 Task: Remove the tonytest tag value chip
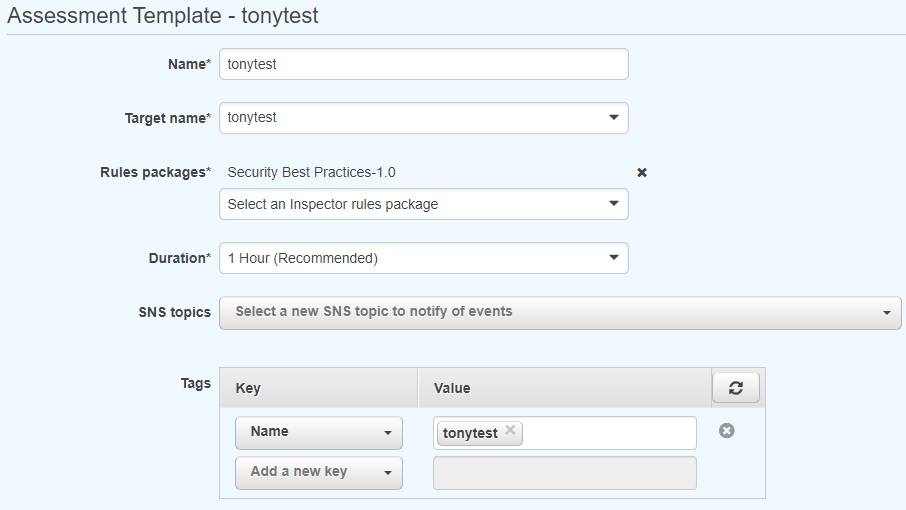click(510, 431)
